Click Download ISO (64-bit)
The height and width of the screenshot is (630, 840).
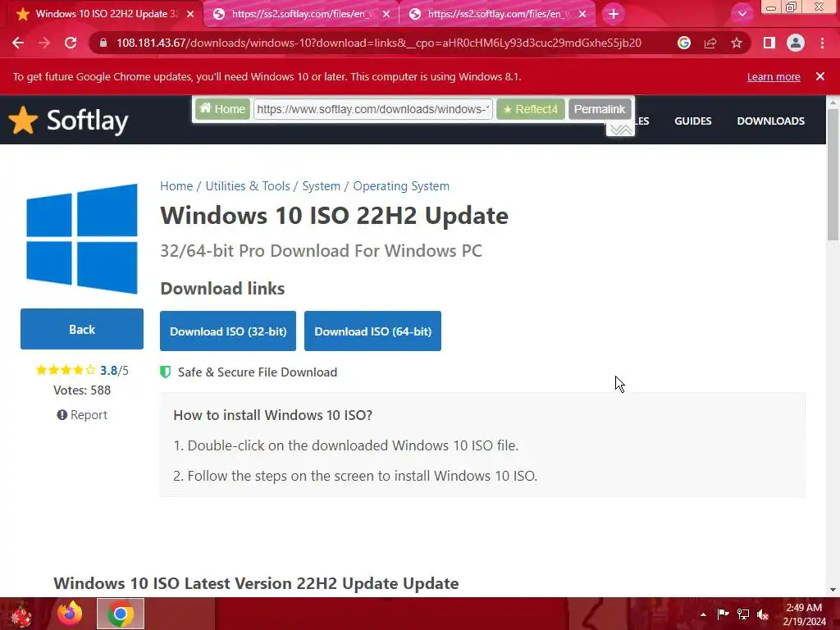[x=372, y=331]
